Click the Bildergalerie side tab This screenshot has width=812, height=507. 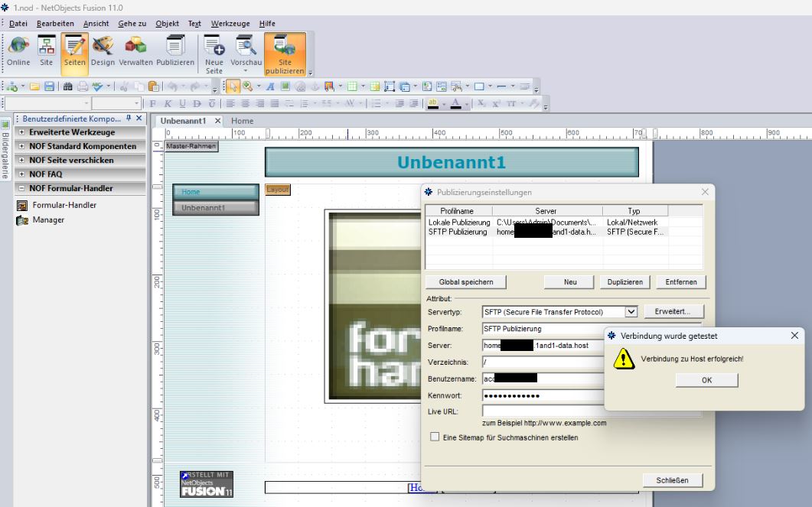tap(5, 150)
